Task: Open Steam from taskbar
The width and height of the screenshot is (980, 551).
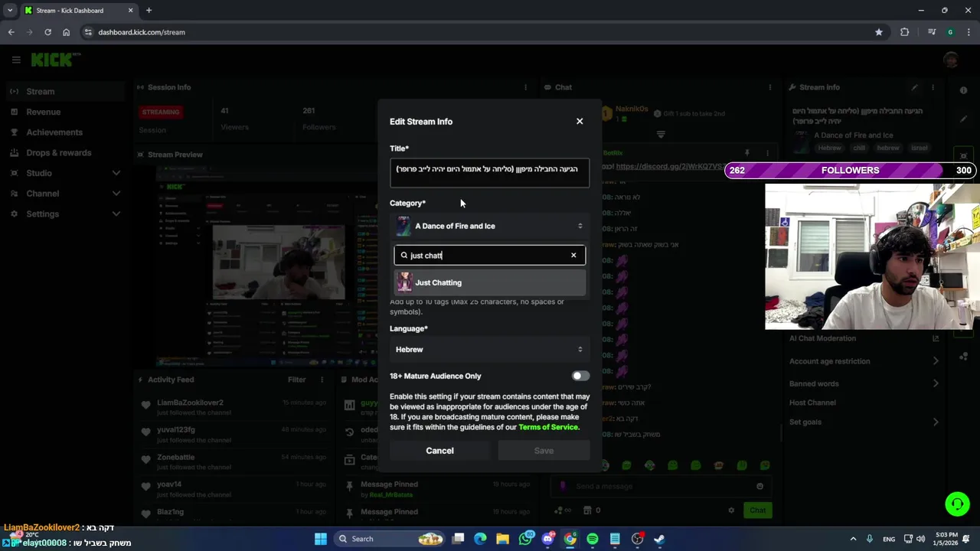Action: [x=659, y=539]
